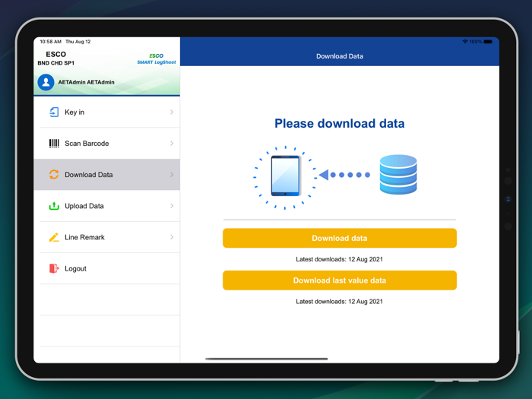532x399 pixels.
Task: Tap the 10:58 AM clock
Action: pyautogui.click(x=51, y=42)
